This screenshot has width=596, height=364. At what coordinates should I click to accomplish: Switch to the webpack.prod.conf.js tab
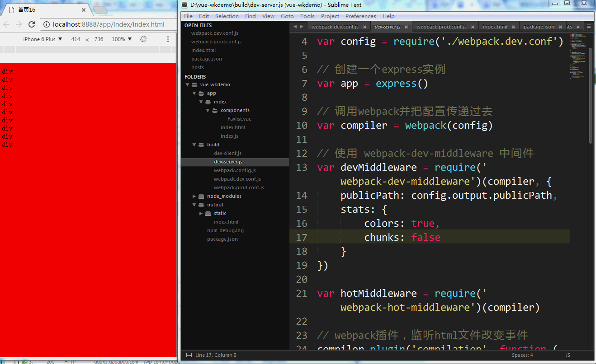click(x=441, y=27)
